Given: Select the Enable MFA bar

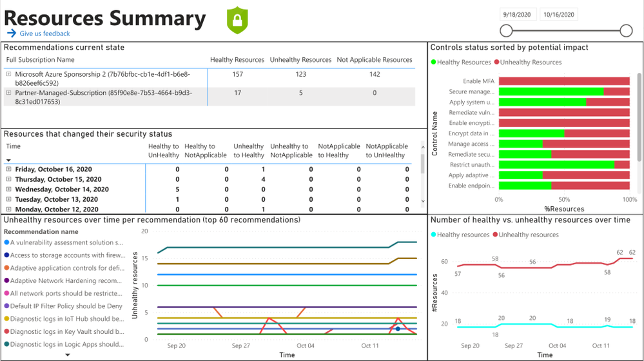Looking at the screenshot, I should click(564, 81).
